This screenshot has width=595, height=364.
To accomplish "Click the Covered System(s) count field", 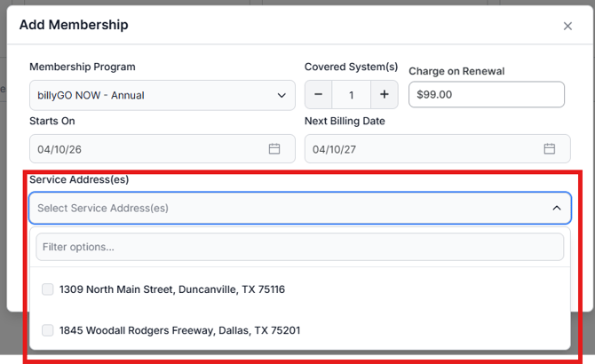I will point(351,95).
